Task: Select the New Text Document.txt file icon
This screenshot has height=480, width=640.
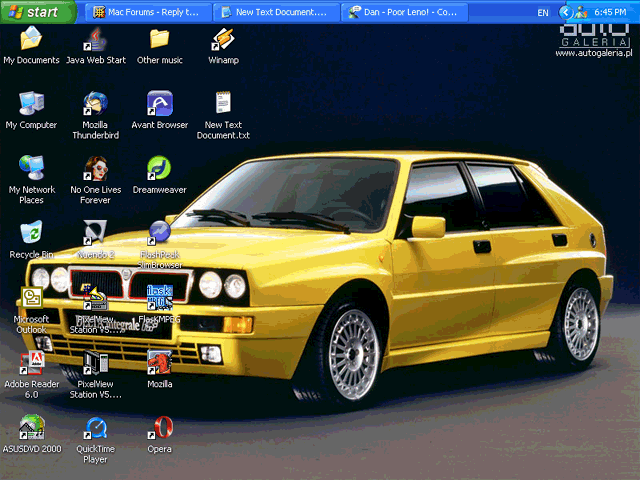Action: pyautogui.click(x=223, y=102)
